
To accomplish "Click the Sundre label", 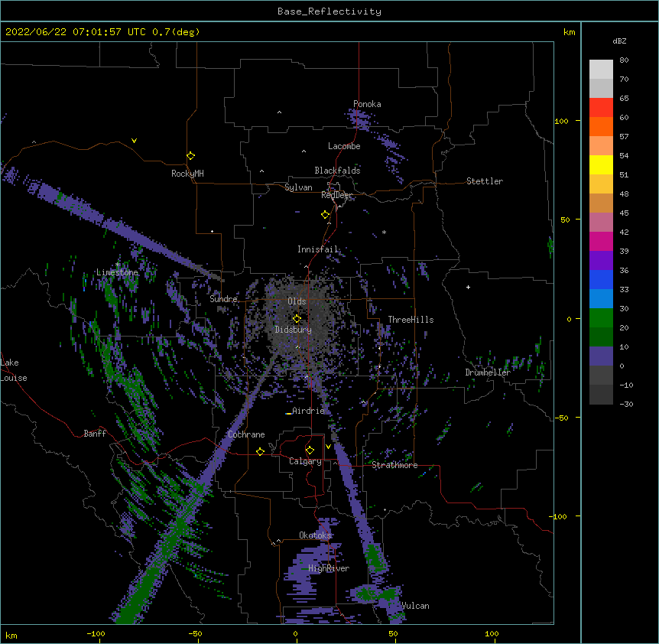I will point(223,299).
